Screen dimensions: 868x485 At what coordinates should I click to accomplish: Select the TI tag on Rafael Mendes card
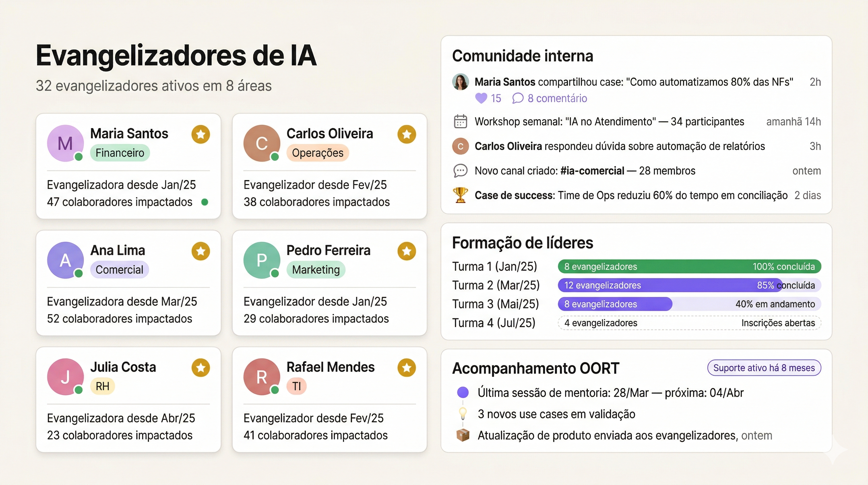[296, 386]
